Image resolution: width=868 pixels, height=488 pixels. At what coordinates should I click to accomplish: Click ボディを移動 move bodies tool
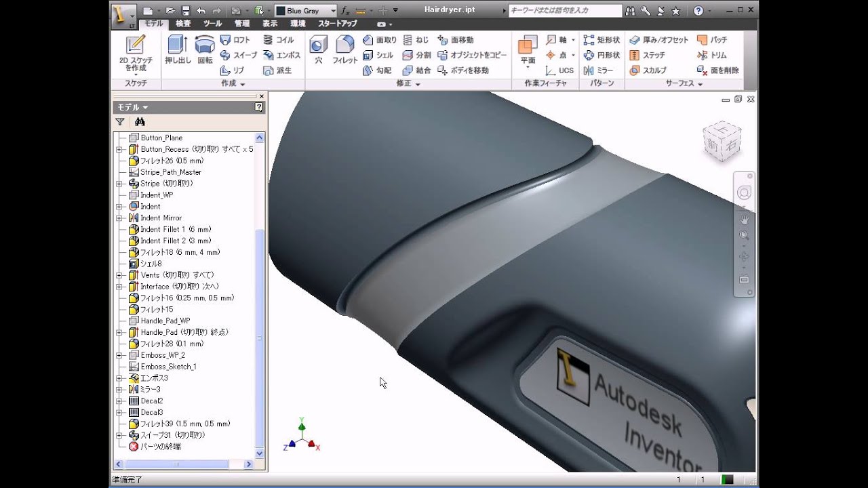[x=463, y=70]
